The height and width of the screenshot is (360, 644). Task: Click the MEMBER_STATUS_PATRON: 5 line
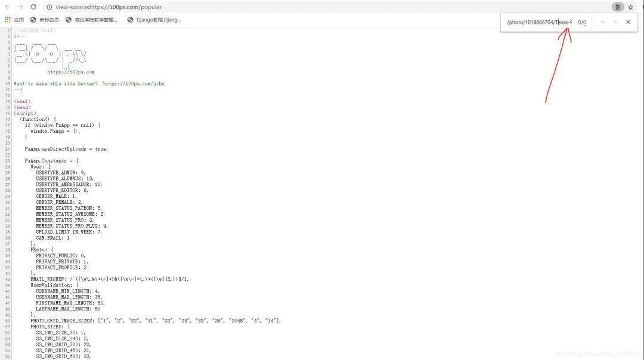[x=69, y=208]
